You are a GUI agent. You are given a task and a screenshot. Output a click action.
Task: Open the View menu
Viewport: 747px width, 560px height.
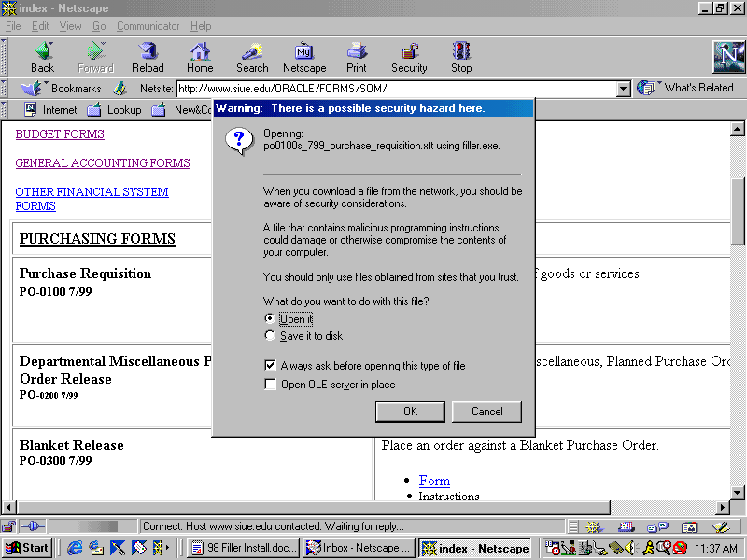click(71, 26)
